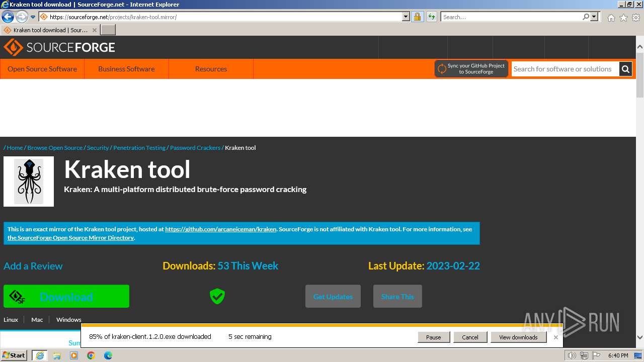The height and width of the screenshot is (362, 644).
Task: Expand the address bar autocomplete dropdown
Action: pos(406,17)
